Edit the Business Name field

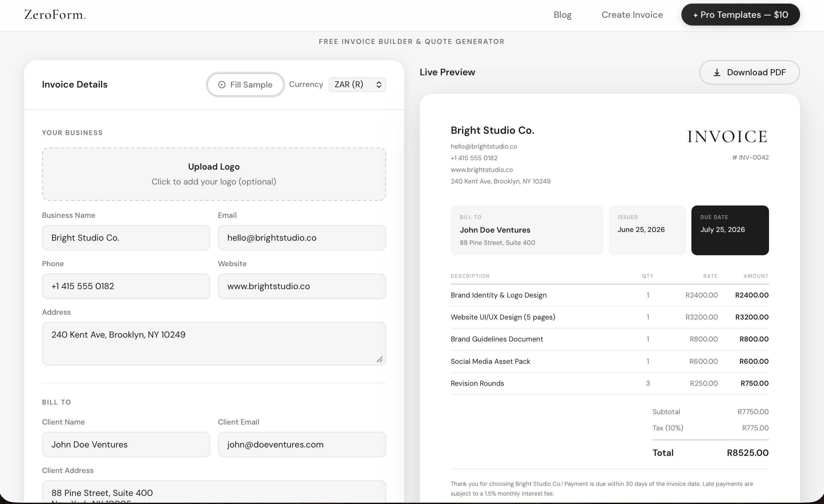click(126, 238)
